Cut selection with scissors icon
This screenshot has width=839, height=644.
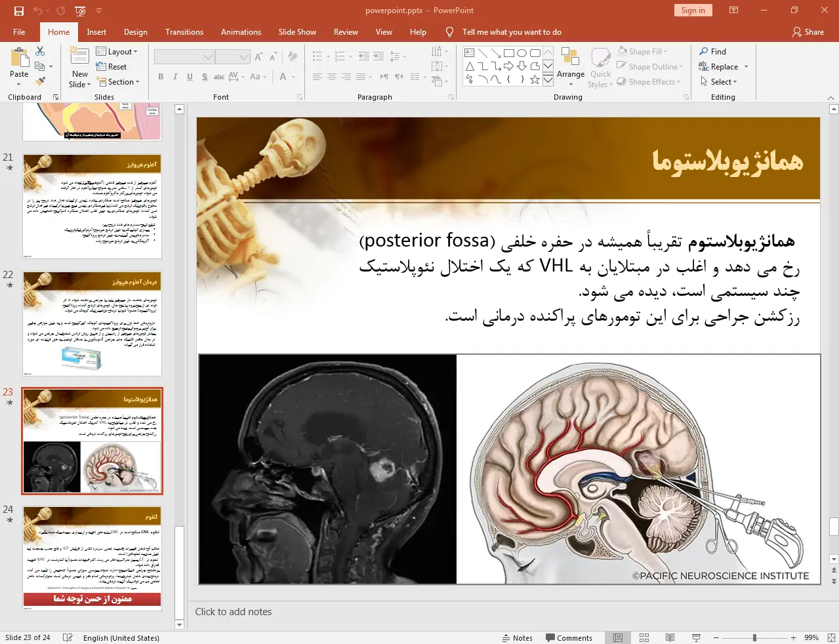[40, 51]
